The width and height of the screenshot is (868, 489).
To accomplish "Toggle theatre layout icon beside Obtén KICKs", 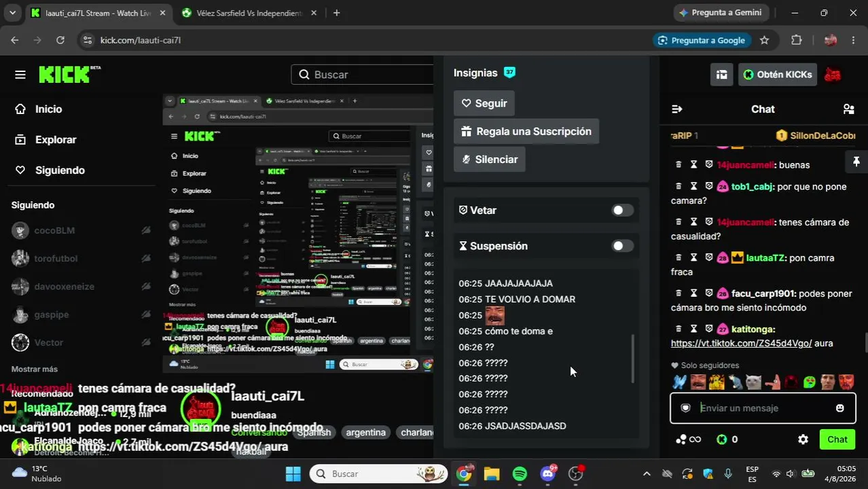I will (721, 75).
